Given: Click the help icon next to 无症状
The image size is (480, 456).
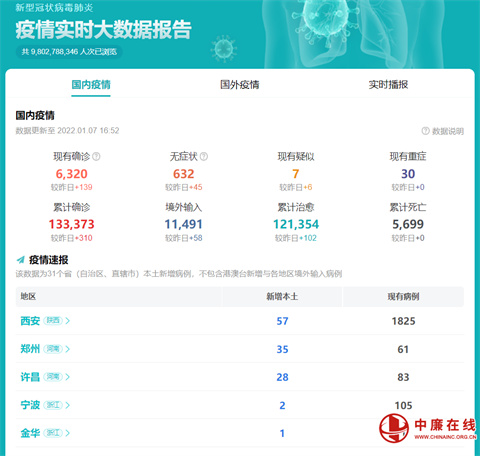Looking at the screenshot, I should [204, 156].
